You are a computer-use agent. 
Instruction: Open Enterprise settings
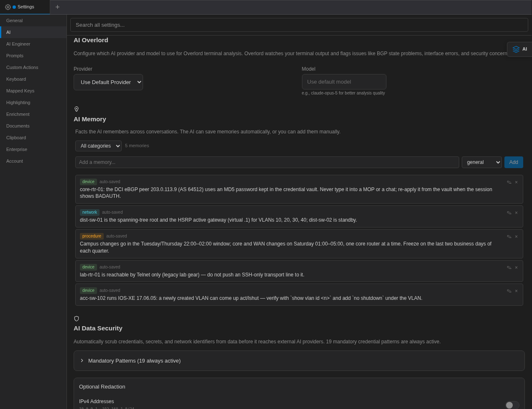point(33,149)
